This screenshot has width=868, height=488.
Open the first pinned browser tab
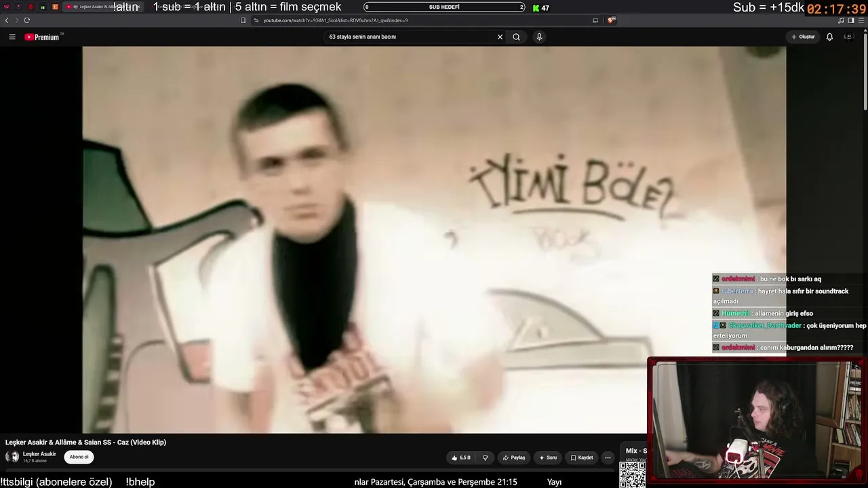(x=7, y=7)
